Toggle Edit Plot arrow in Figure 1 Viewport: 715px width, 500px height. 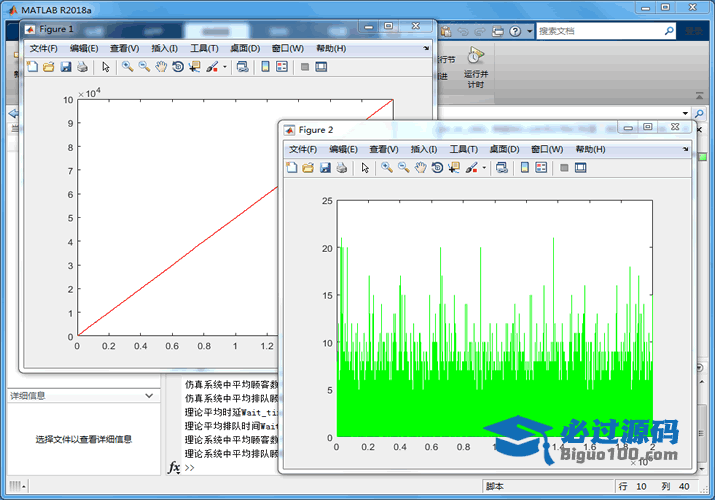tap(106, 67)
